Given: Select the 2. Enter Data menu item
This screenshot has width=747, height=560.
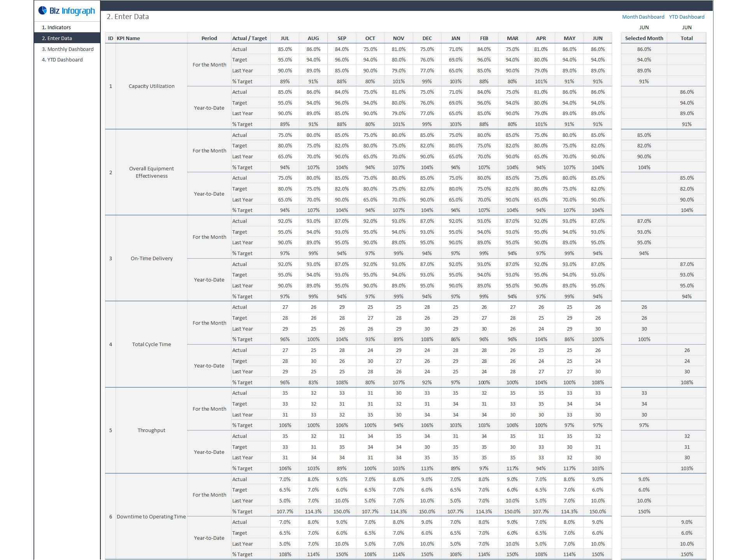Looking at the screenshot, I should (67, 38).
